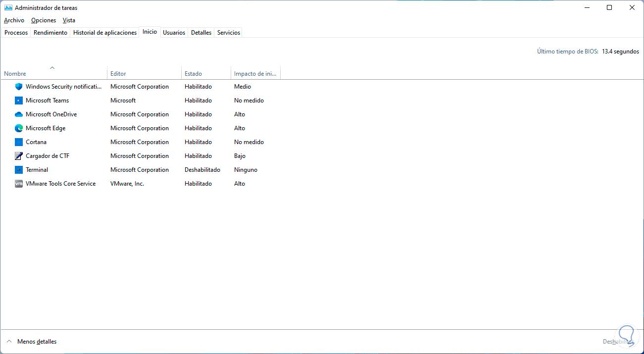Minimize the Administrador de tareas window
Viewport: 644px width, 354px height.
pyautogui.click(x=587, y=7)
